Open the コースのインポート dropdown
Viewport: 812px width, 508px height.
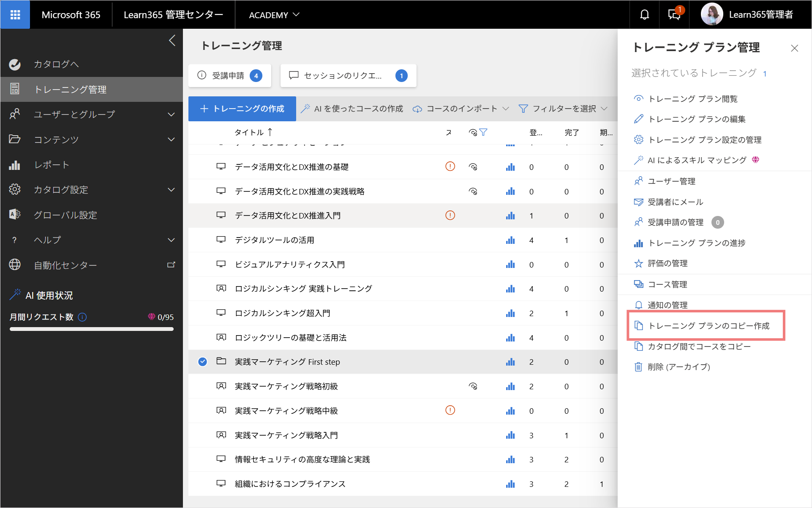point(460,109)
